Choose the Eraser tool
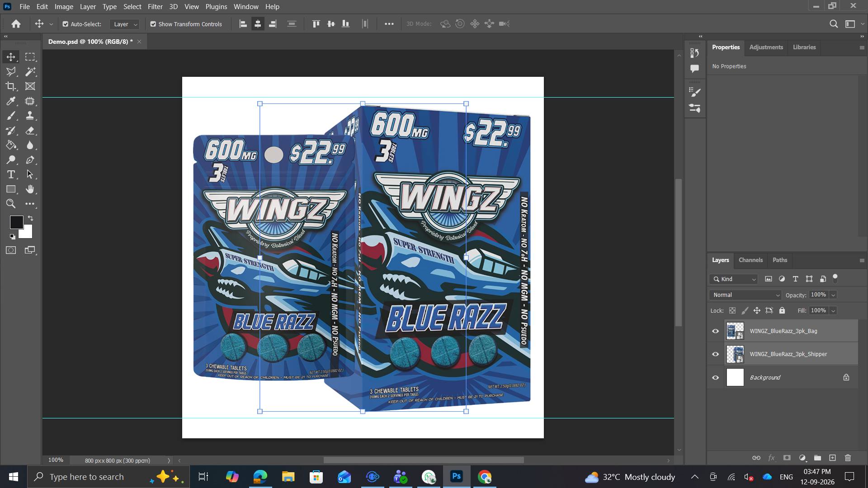Screen dimensions: 868x488 coord(30,131)
